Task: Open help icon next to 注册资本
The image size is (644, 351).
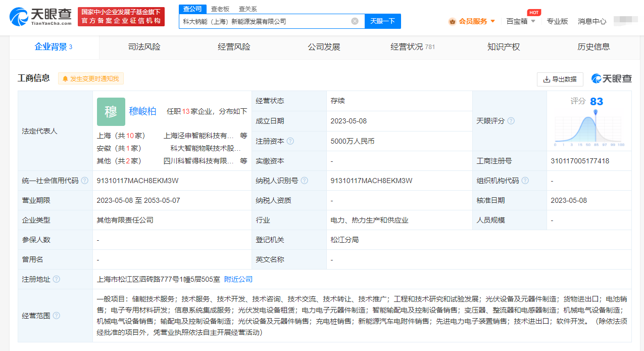Action: tap(290, 141)
